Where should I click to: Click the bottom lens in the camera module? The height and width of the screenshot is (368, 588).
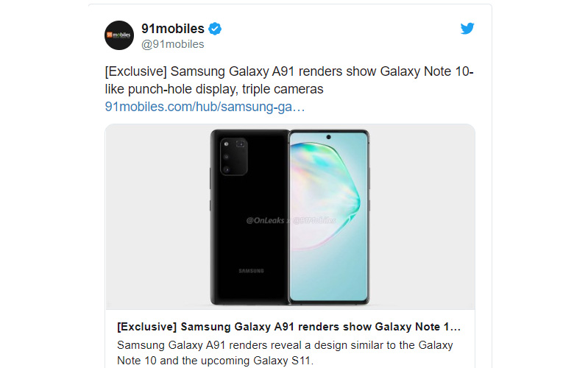tap(227, 169)
